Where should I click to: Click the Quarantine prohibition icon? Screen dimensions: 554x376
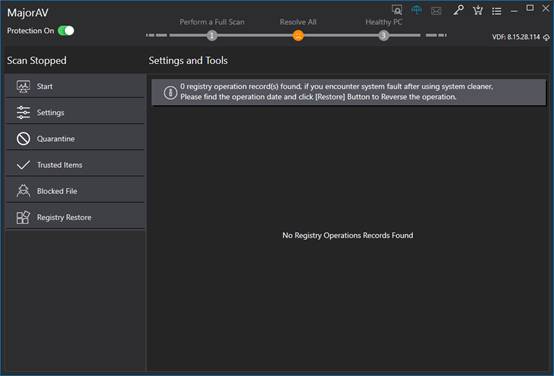click(x=23, y=139)
